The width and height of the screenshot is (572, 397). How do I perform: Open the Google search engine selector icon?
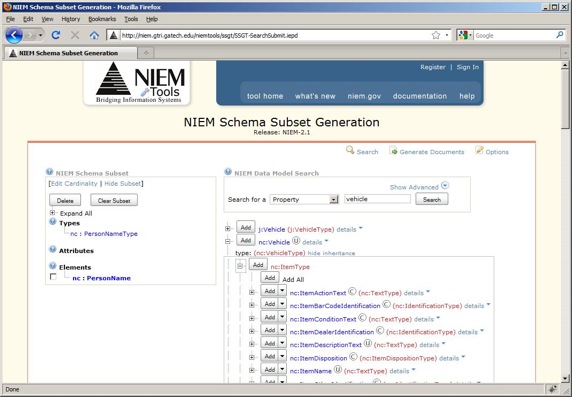point(465,35)
